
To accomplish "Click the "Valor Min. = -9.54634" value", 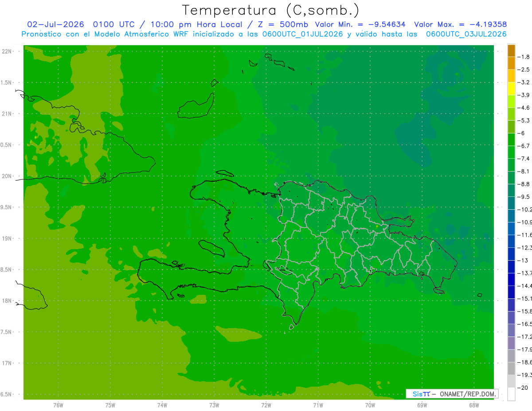I will 360,24.
